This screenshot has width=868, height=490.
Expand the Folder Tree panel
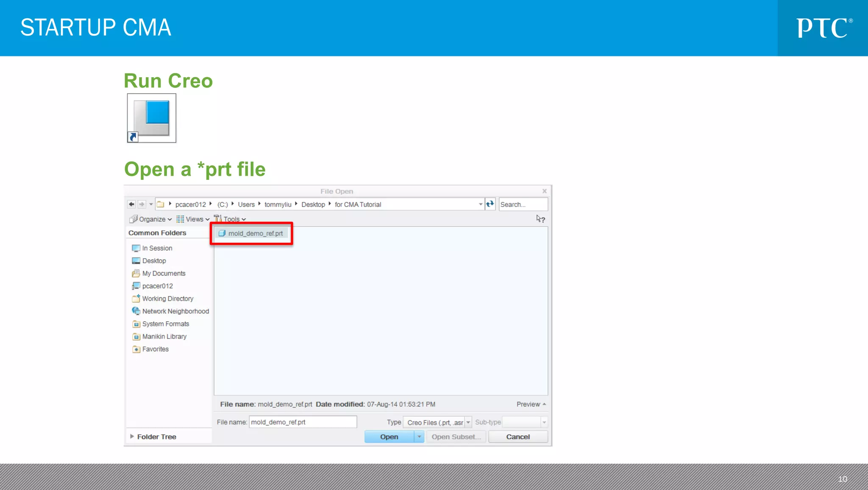pos(153,437)
